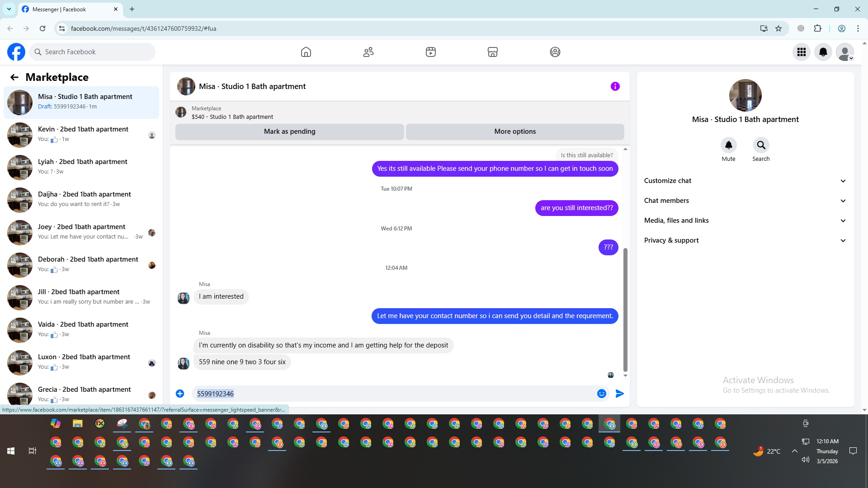
Task: Open the emoji picker
Action: [x=602, y=394]
